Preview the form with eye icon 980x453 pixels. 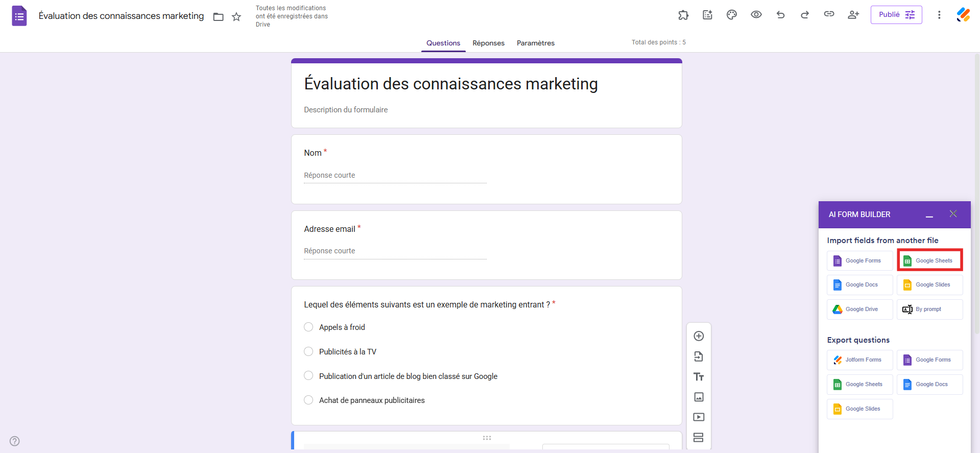pos(756,15)
